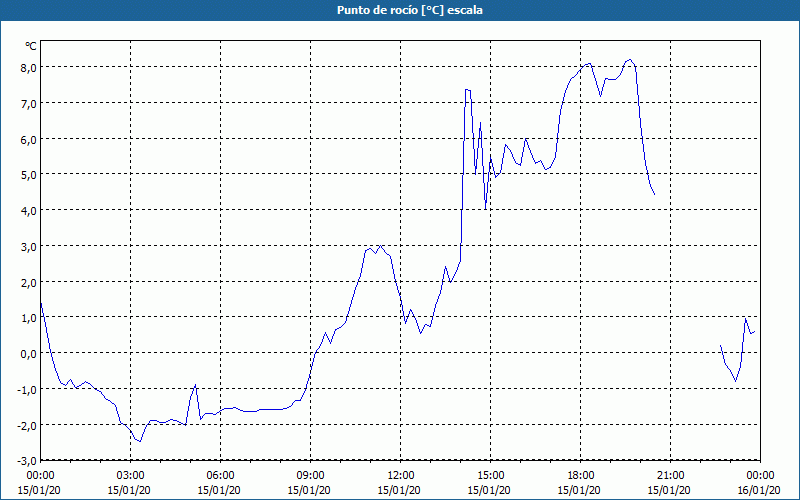Click the 03:00 time label
Screen dimensions: 800x500
click(131, 476)
